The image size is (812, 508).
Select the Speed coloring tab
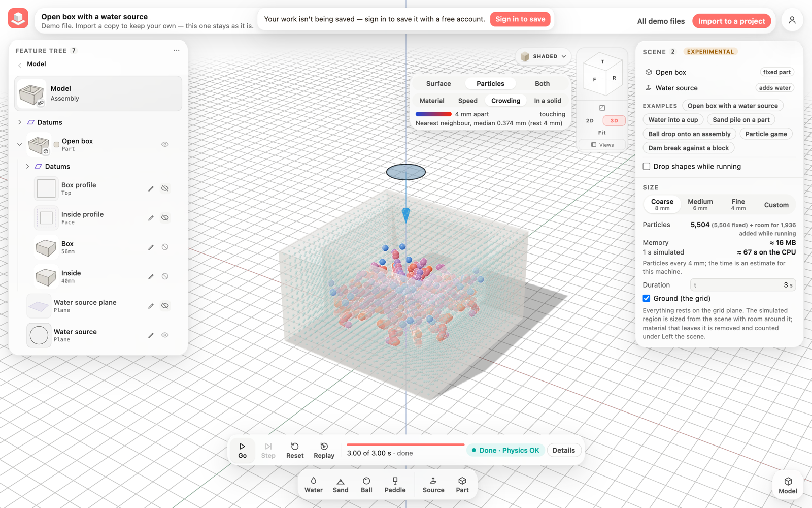[x=467, y=101]
